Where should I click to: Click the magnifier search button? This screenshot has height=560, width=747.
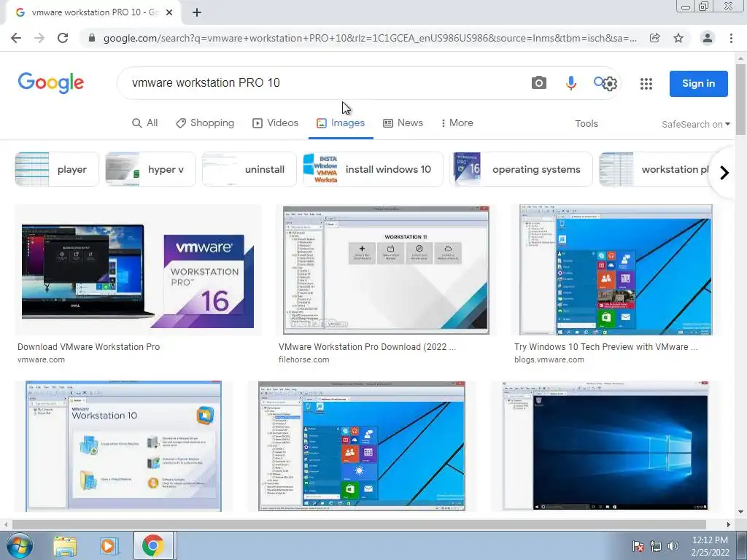click(x=598, y=82)
